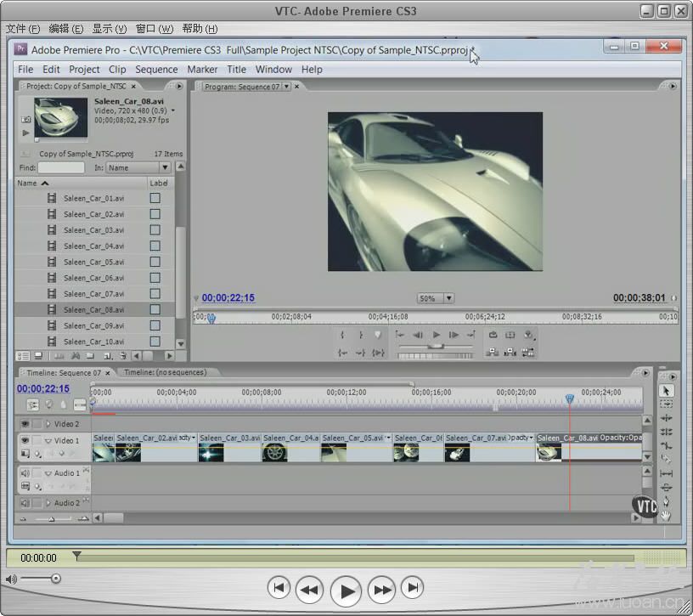Select the Rate Stretch tool
The height and width of the screenshot is (616, 693).
(x=666, y=445)
